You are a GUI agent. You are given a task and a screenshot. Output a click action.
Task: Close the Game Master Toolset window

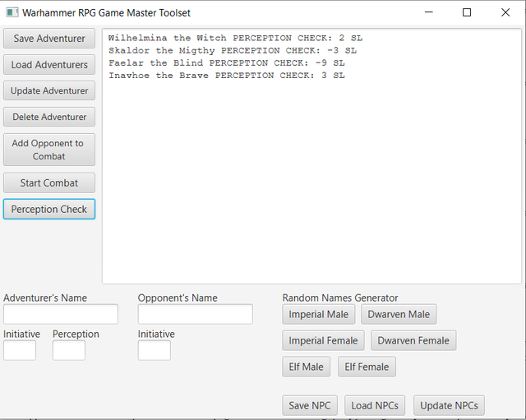coord(505,12)
